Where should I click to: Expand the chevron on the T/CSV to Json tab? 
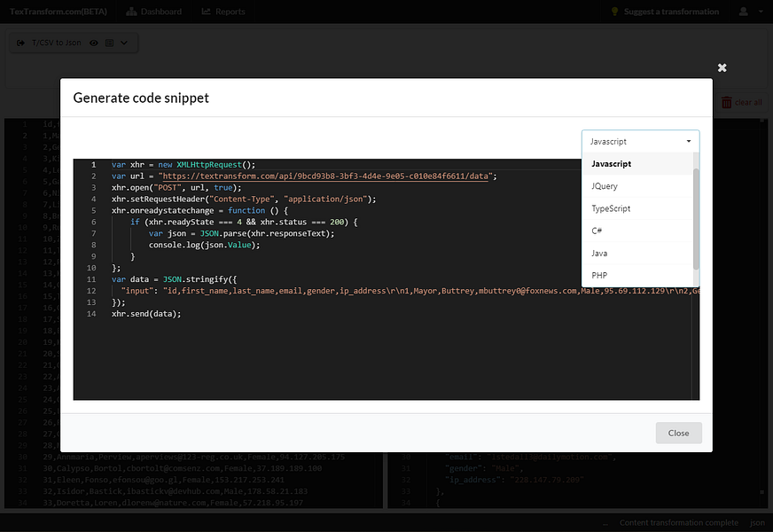[124, 43]
